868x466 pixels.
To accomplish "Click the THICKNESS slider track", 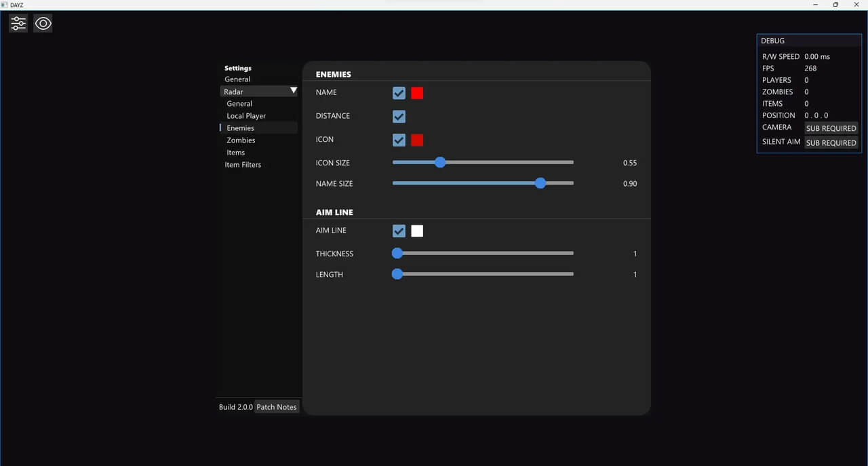I will point(485,254).
